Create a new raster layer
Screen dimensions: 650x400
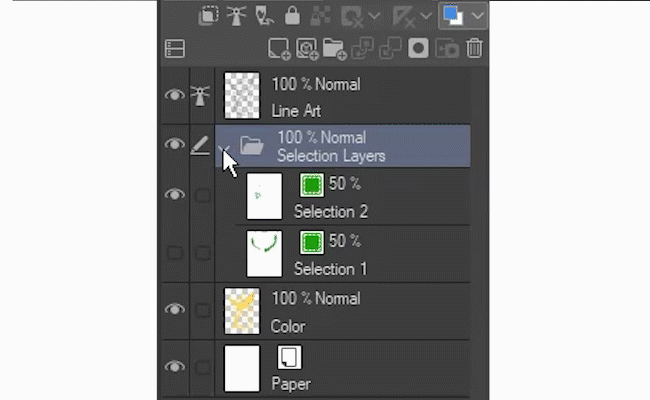(x=278, y=47)
